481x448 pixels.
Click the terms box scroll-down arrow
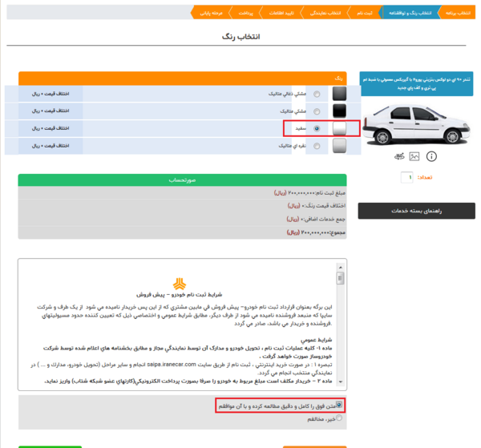tap(340, 381)
